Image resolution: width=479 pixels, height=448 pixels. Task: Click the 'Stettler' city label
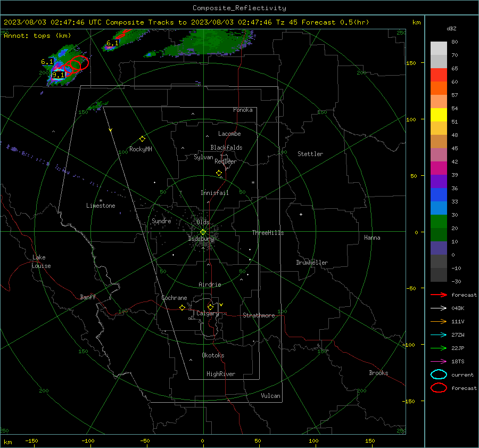(310, 154)
